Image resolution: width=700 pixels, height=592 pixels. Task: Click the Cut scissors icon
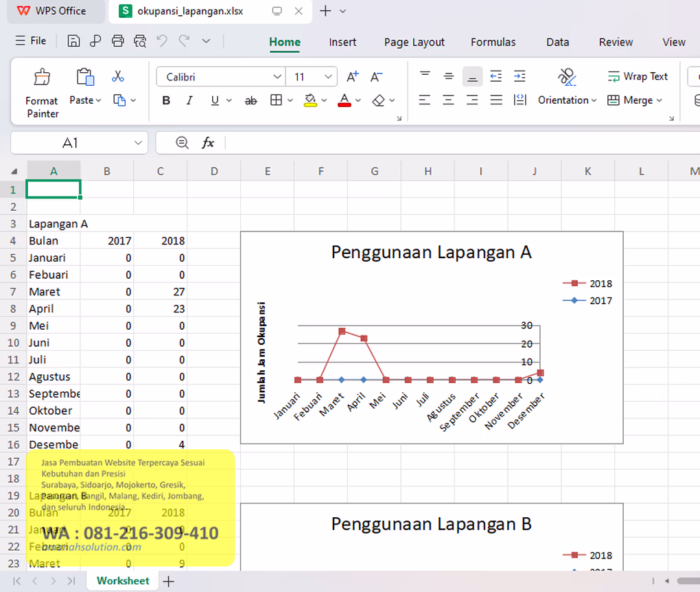point(118,76)
